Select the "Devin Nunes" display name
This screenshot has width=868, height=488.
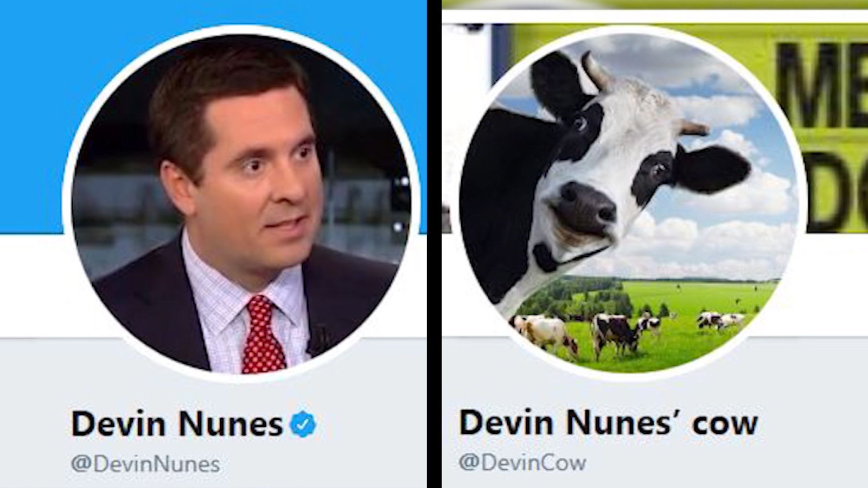click(177, 423)
